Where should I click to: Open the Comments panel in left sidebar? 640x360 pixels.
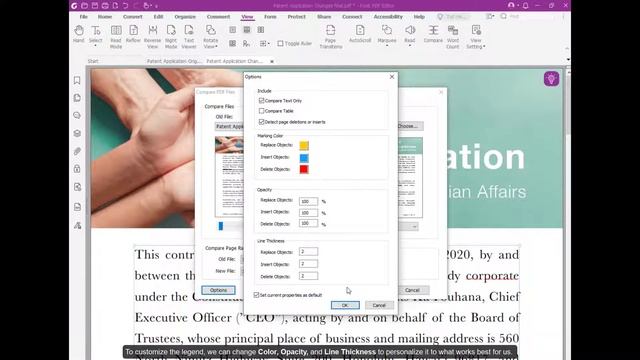click(77, 116)
